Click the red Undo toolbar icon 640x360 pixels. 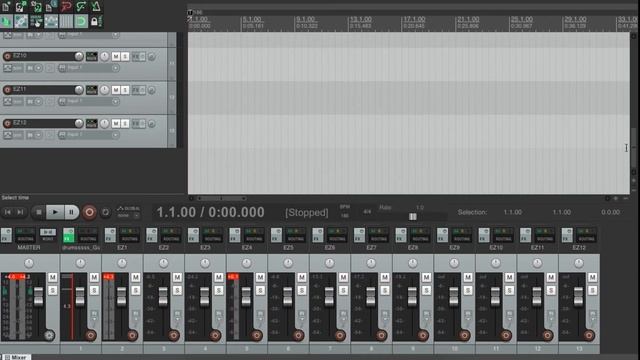pos(66,6)
